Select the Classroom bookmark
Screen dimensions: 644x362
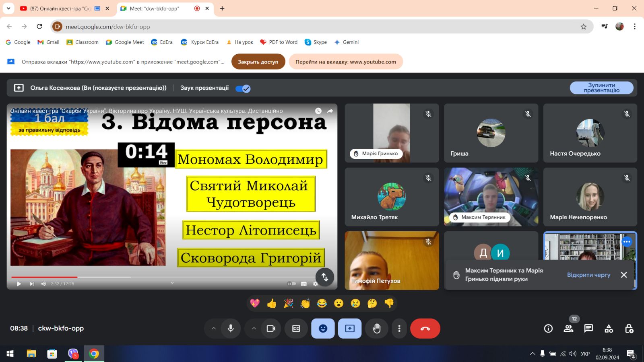click(x=83, y=42)
